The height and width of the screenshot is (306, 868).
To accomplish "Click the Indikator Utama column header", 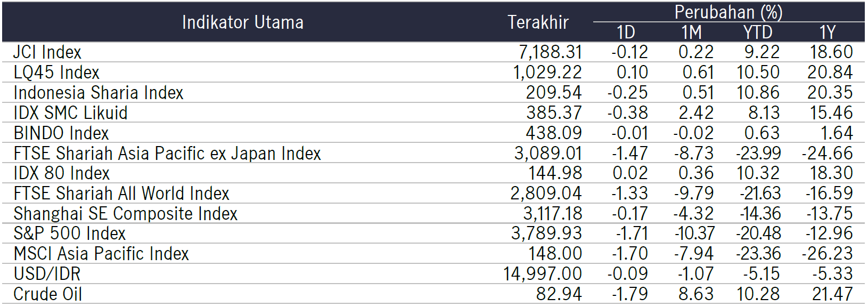I will point(242,22).
